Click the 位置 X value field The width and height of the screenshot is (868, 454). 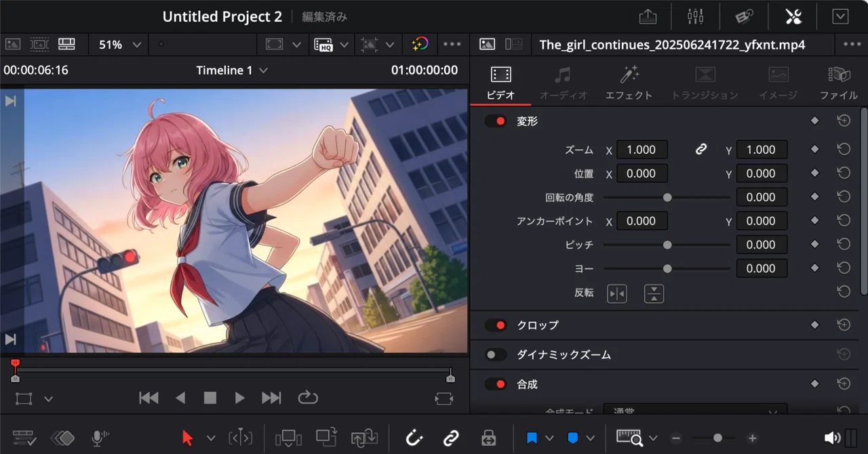pos(642,173)
